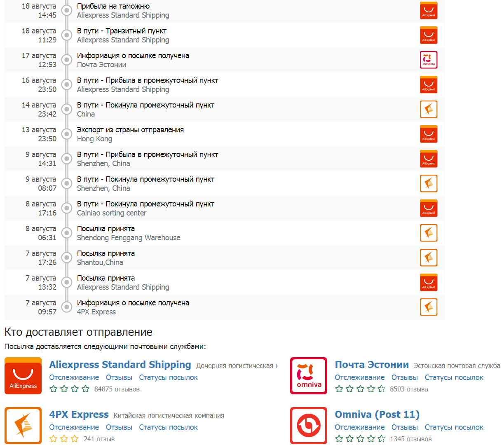Screen dimensions: 504x445
Task: Open Отслеживание under Aliexpress Standard Shipping
Action: click(x=74, y=377)
